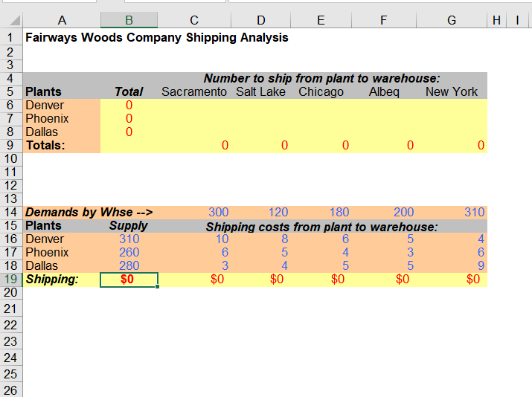The width and height of the screenshot is (532, 397).
Task: Select Denver total cell in row 6
Action: tap(129, 105)
